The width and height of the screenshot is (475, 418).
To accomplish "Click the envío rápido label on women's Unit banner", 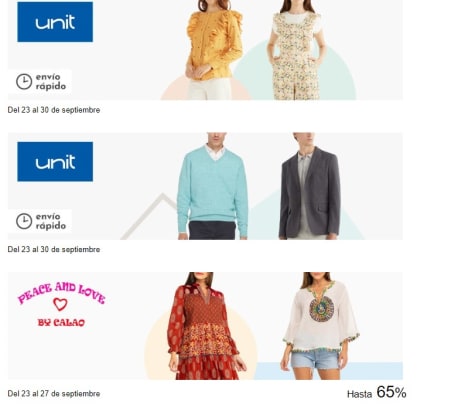I will coord(51,82).
